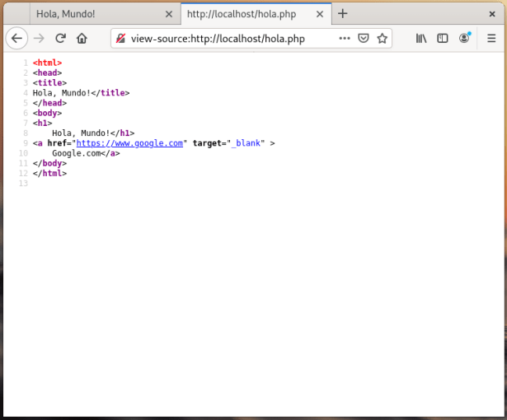Save page to Pocket
507x420 pixels.
(x=363, y=38)
